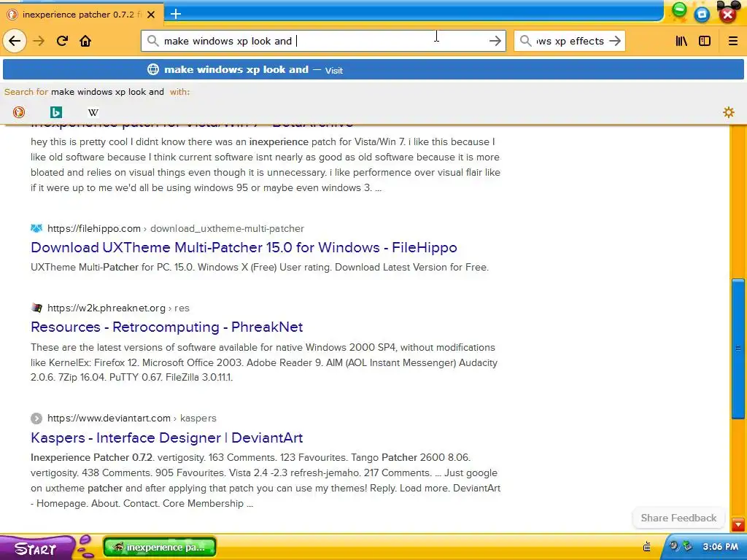Select the 'make windows xp look and — Visit' suggestion
Image resolution: width=747 pixels, height=560 pixels.
pyautogui.click(x=373, y=69)
